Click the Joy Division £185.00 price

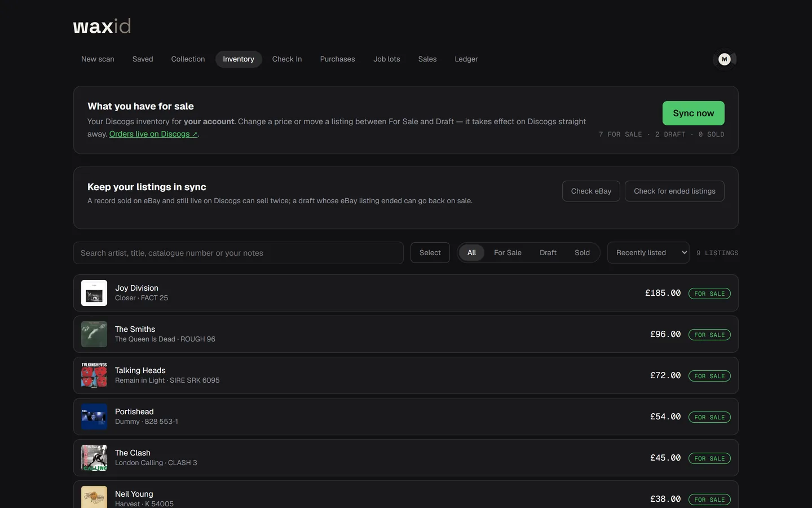click(x=663, y=293)
